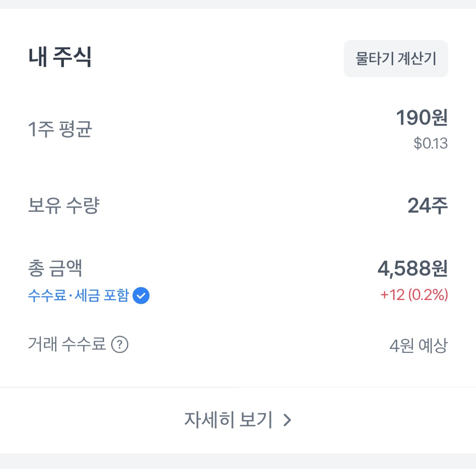
Task: Click the 보유 수량 label
Action: tap(64, 206)
